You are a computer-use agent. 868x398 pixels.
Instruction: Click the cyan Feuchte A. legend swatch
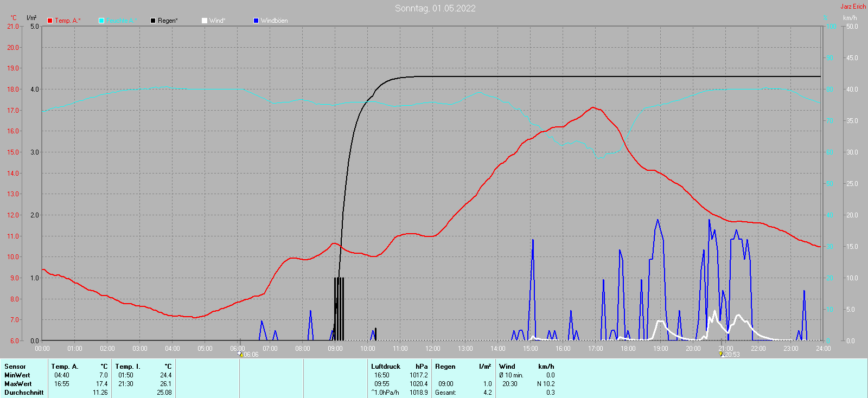click(x=101, y=21)
